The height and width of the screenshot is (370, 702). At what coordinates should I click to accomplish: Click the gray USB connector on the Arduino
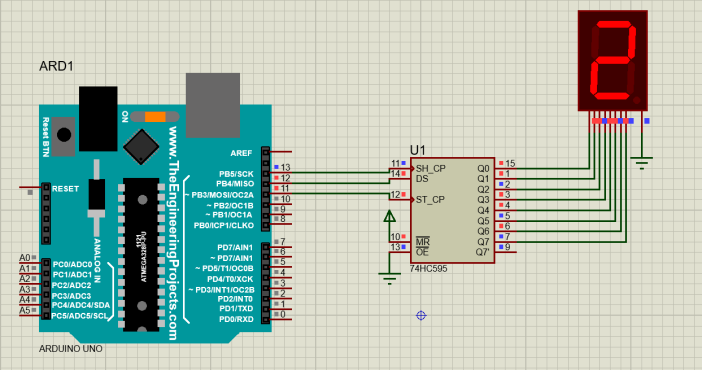click(213, 105)
